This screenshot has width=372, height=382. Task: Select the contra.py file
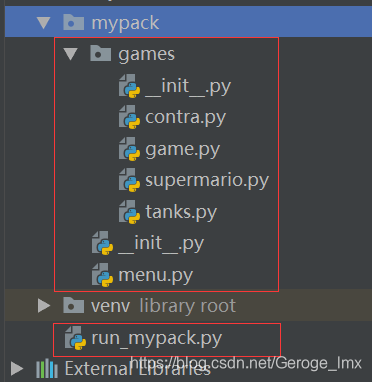click(186, 117)
